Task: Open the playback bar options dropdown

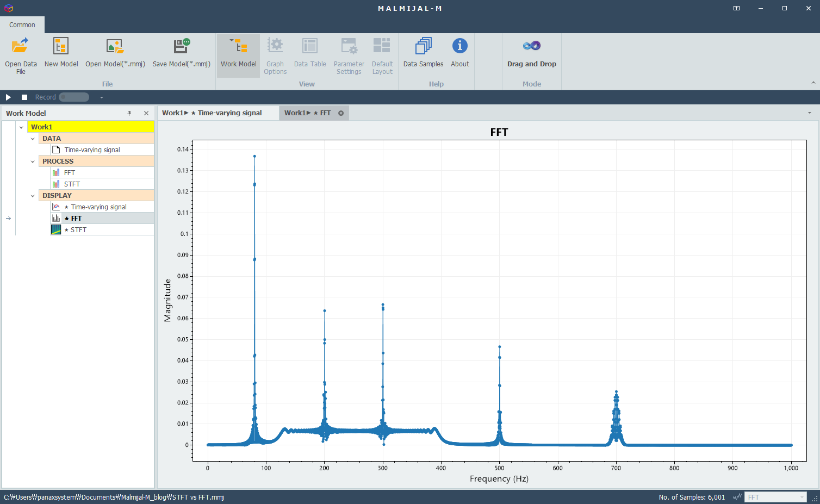Action: click(x=101, y=97)
